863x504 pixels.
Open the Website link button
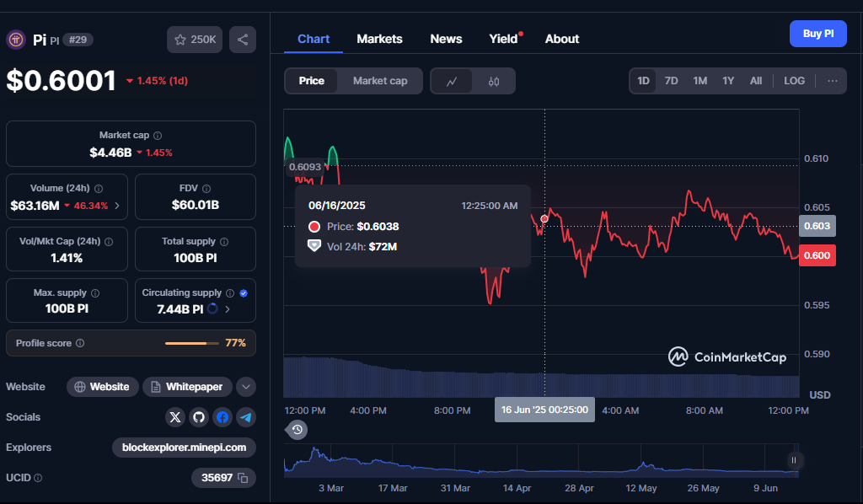(102, 387)
